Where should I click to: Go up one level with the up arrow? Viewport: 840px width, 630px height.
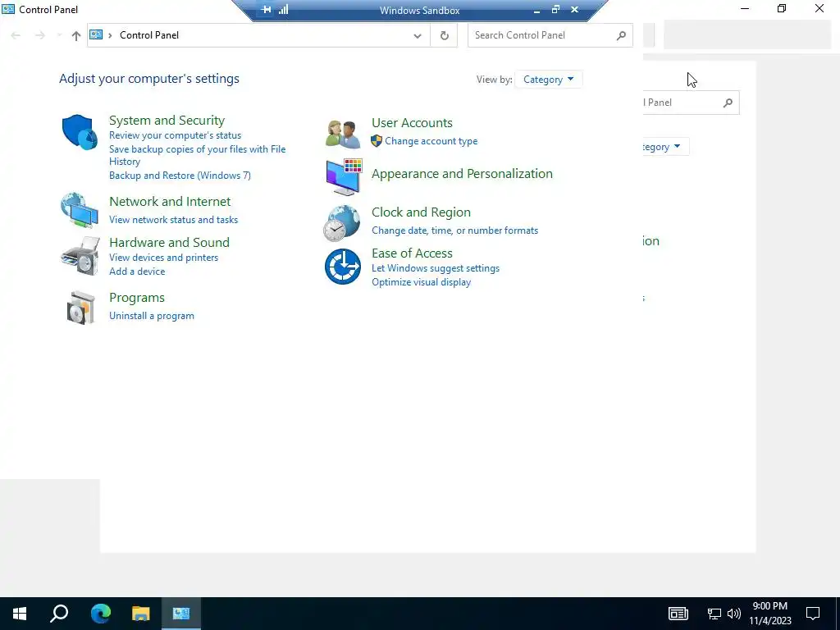tap(76, 36)
